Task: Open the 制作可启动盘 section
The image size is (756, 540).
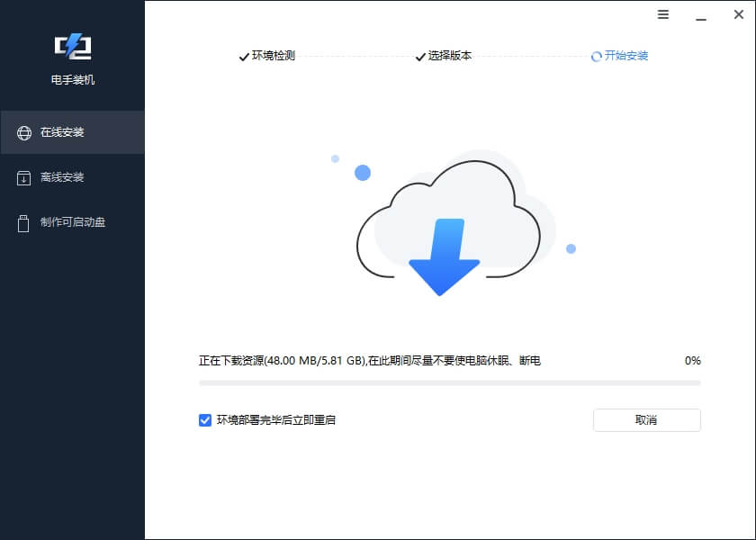Action: [x=72, y=223]
